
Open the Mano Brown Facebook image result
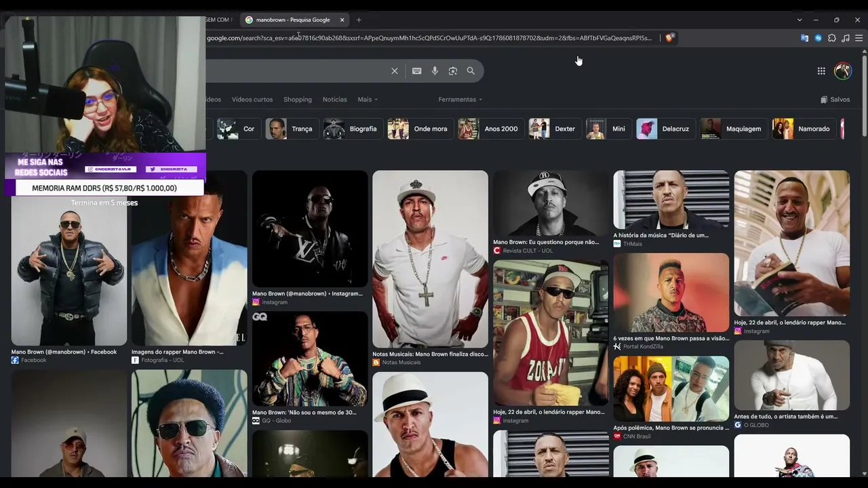pyautogui.click(x=69, y=271)
